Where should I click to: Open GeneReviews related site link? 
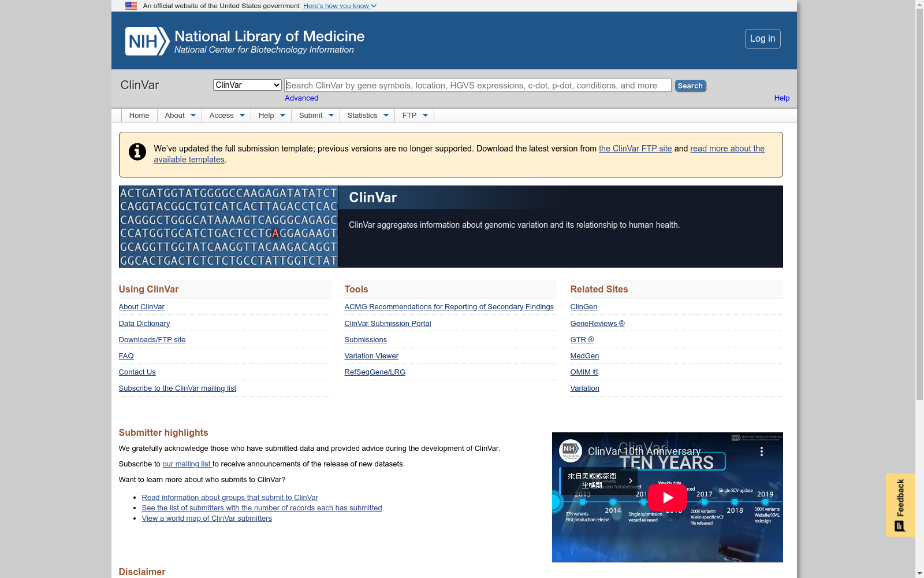[x=597, y=324]
